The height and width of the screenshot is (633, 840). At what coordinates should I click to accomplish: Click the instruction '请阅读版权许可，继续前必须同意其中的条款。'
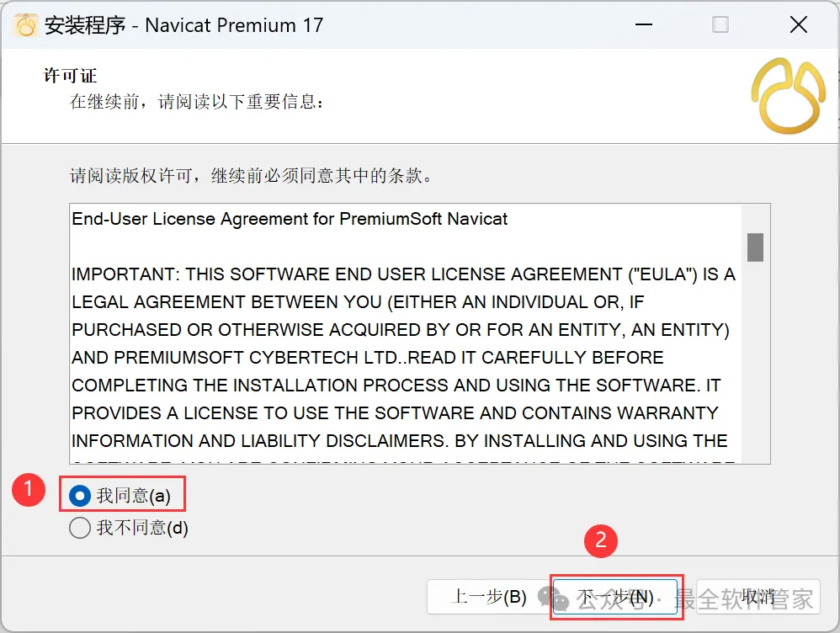point(251,175)
